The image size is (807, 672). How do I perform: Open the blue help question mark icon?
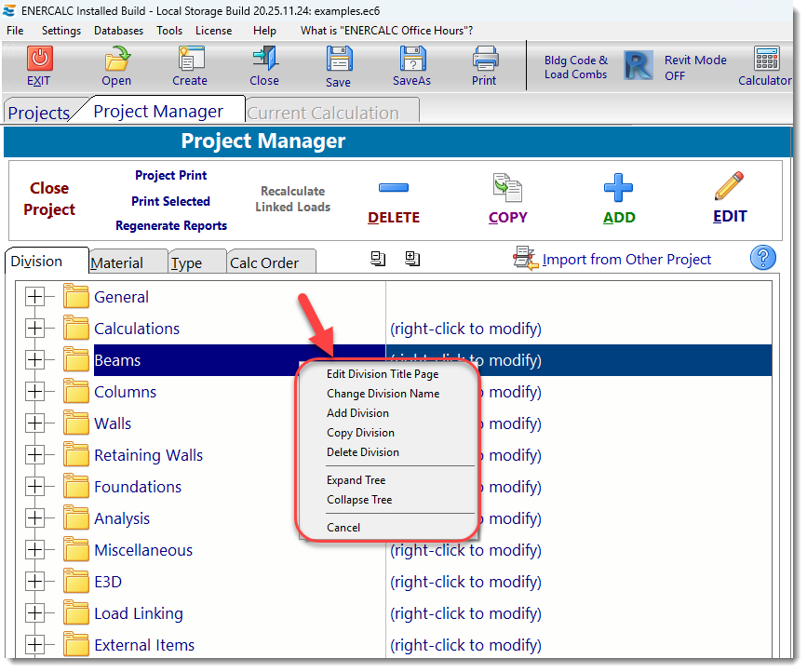coord(762,258)
